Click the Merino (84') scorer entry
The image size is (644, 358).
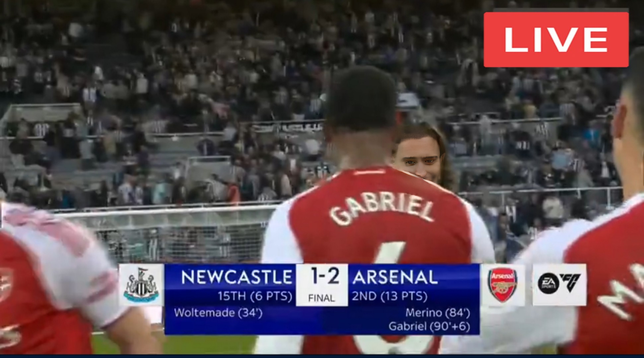(x=437, y=313)
